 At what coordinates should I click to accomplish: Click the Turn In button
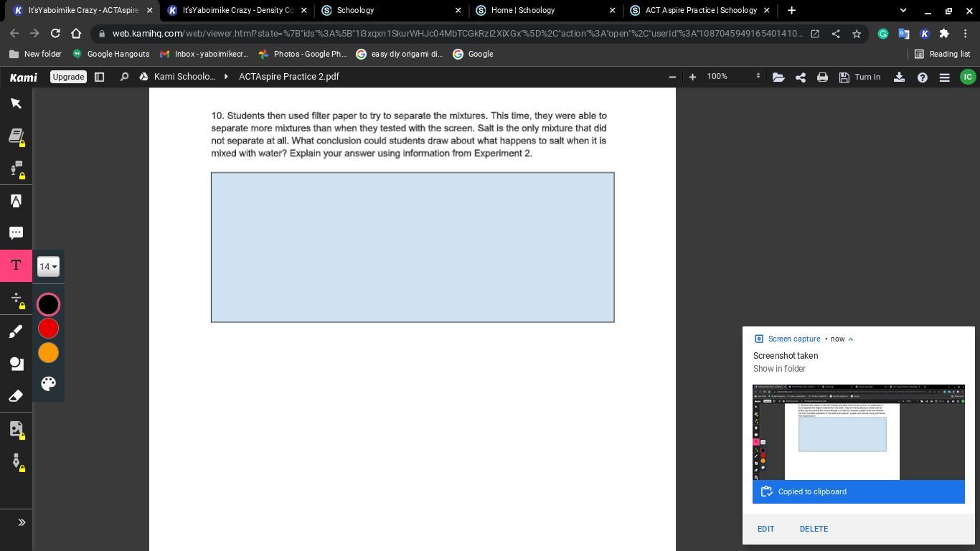[859, 77]
